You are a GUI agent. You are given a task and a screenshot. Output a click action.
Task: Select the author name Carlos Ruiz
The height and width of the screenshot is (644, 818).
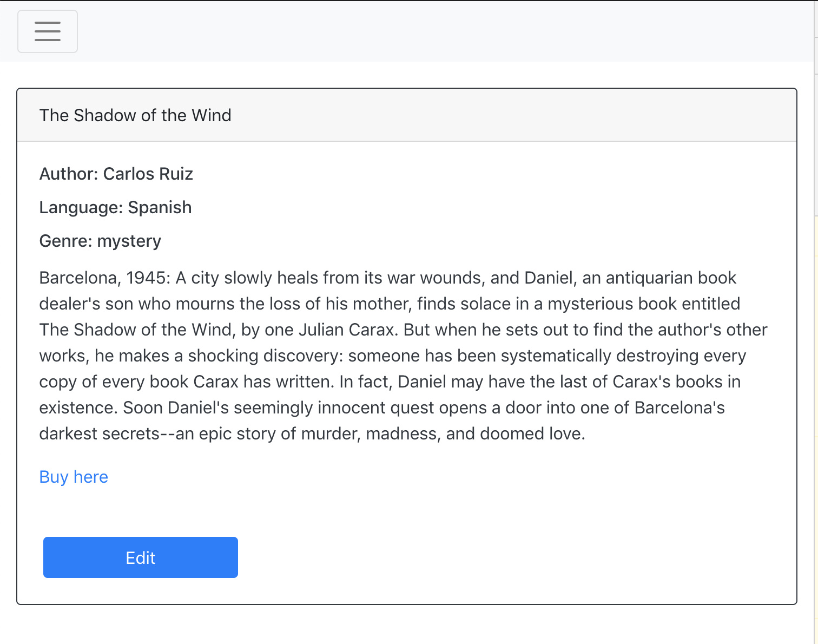(148, 174)
